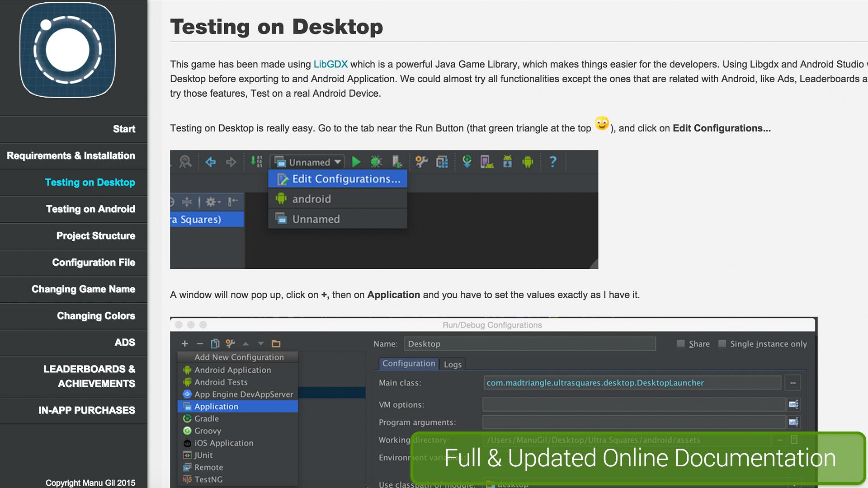Click the Create New Folder icon
Screen dimensions: 868x488
click(x=276, y=344)
